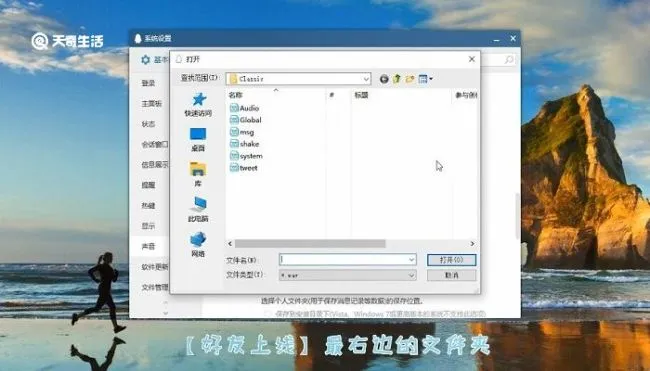
Task: Select the Global file icon
Action: (234, 120)
